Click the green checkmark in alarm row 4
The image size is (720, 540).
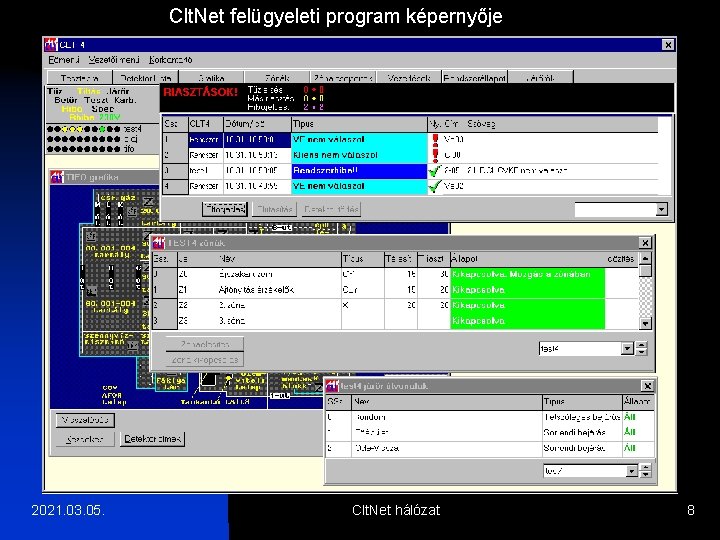pyautogui.click(x=434, y=186)
